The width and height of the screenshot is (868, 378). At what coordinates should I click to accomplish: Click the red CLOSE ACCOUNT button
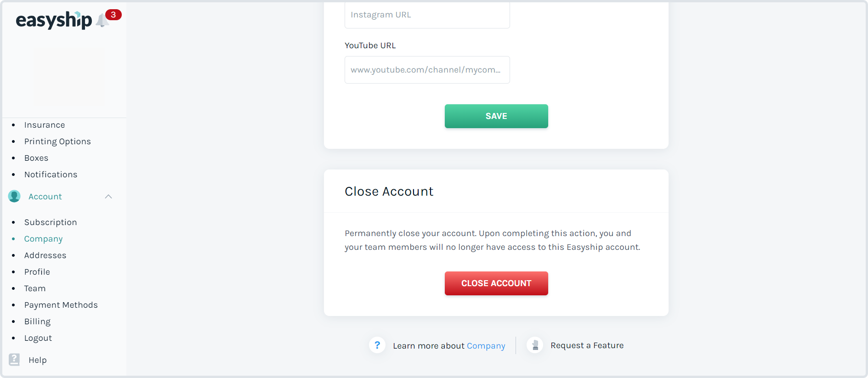(496, 283)
